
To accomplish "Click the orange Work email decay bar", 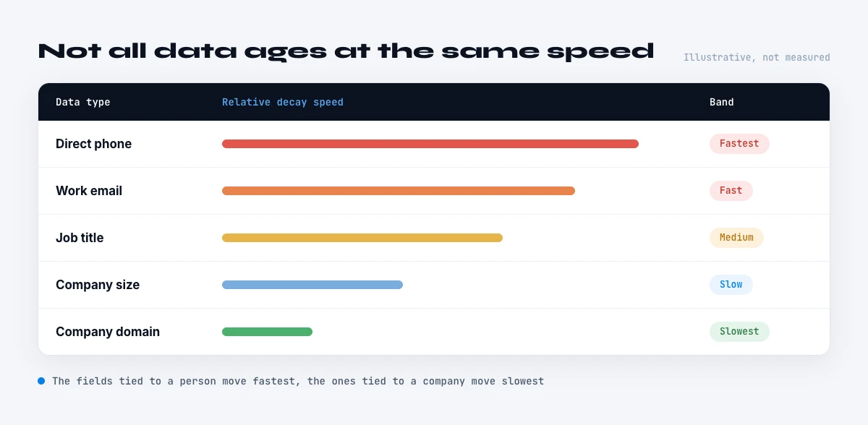I will point(399,191).
